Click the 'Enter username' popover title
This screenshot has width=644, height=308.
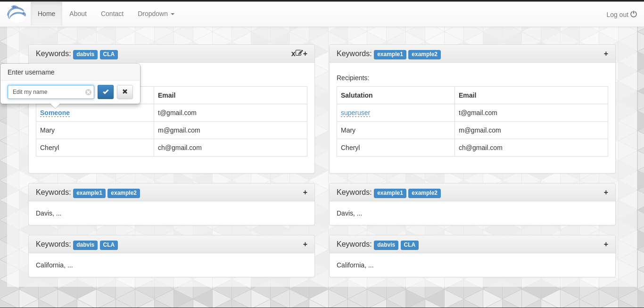click(31, 72)
